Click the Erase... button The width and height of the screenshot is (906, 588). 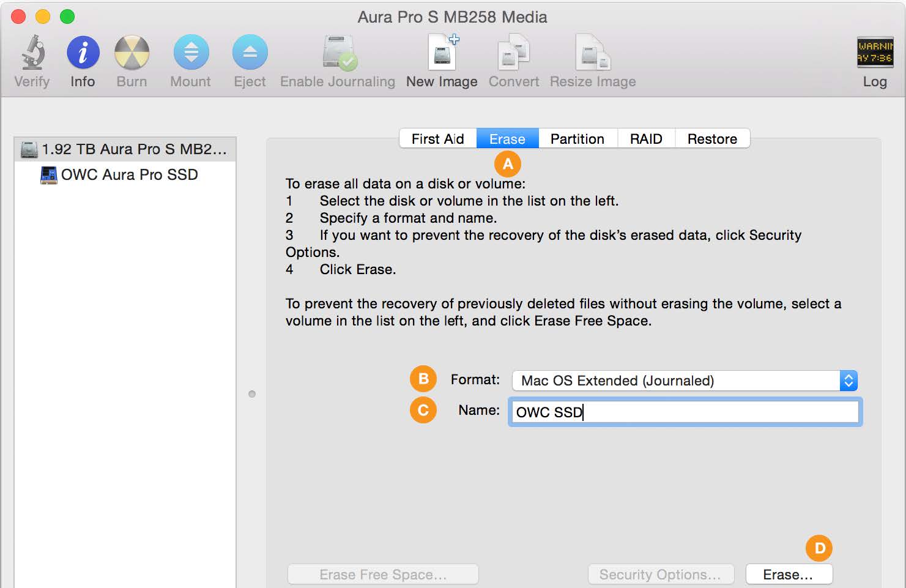coord(789,574)
